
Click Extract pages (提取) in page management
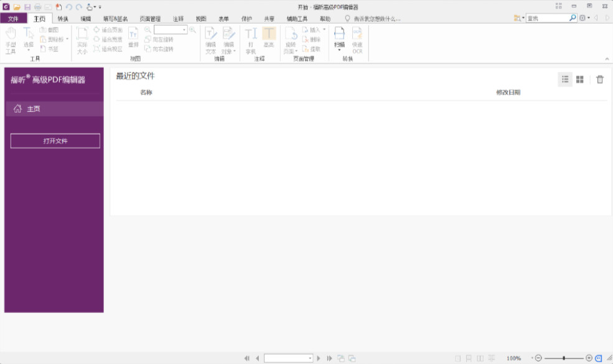[x=312, y=49]
